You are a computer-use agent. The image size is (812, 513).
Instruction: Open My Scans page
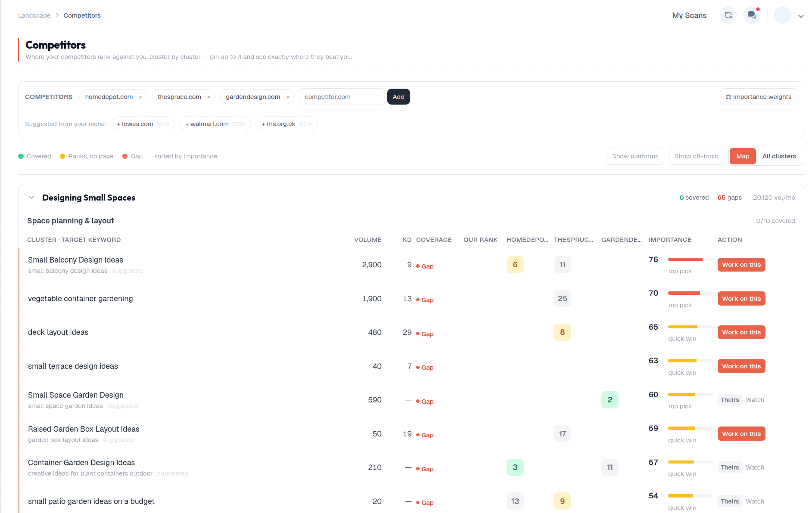coord(689,15)
